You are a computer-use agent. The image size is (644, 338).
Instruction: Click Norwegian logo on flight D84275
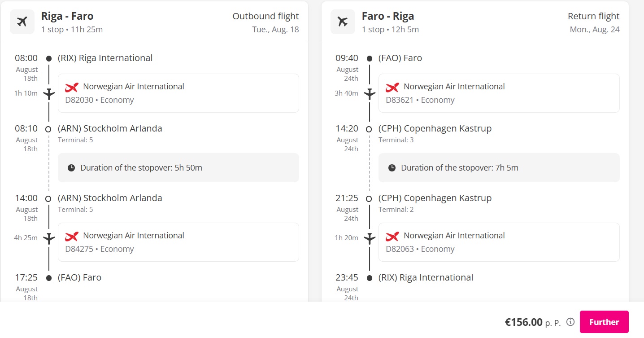[72, 236]
